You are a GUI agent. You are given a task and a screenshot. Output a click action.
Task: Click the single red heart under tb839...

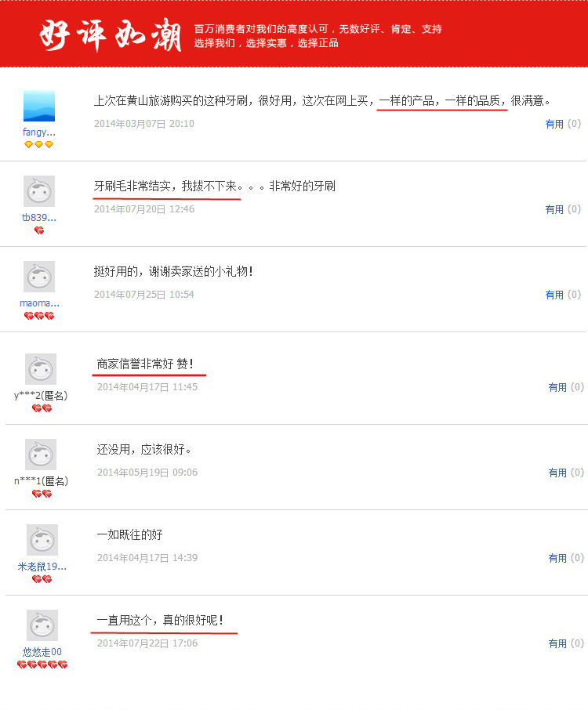39,230
